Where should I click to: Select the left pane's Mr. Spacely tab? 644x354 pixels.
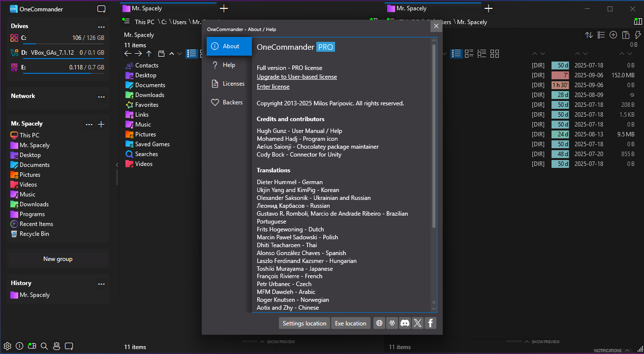(x=168, y=8)
